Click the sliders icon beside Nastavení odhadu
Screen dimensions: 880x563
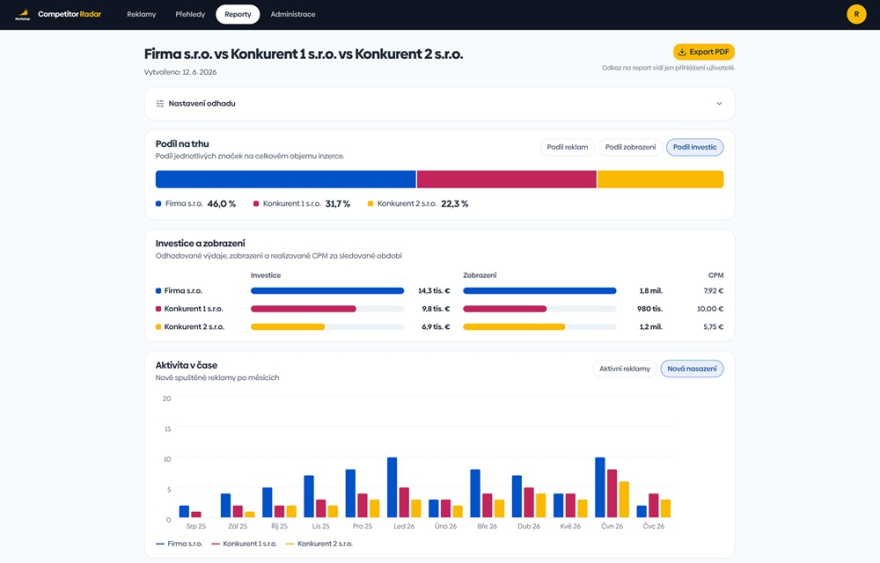(x=160, y=103)
